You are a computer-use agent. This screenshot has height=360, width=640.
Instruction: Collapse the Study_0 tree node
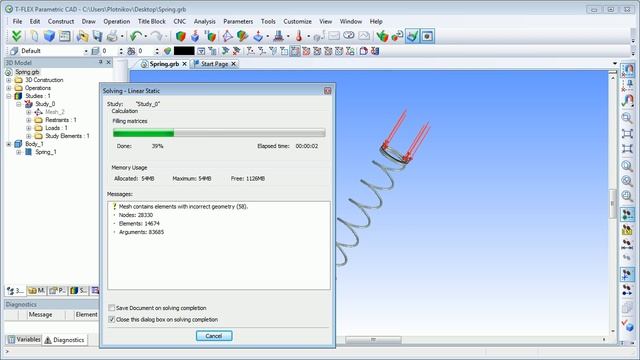click(18, 104)
